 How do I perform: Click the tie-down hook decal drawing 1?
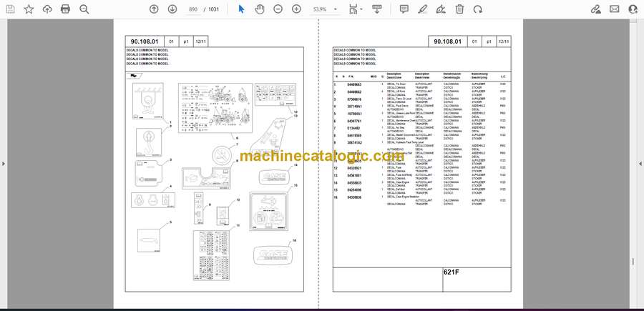click(x=148, y=101)
